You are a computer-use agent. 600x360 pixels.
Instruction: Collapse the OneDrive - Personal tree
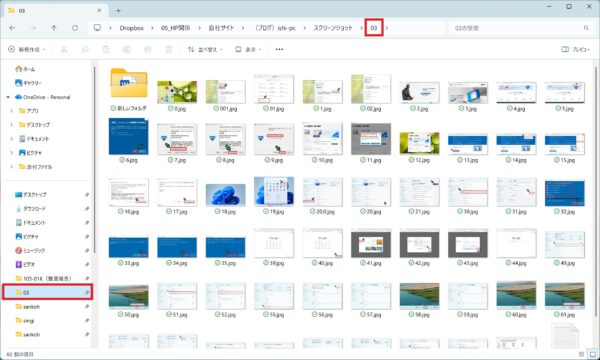(8, 97)
